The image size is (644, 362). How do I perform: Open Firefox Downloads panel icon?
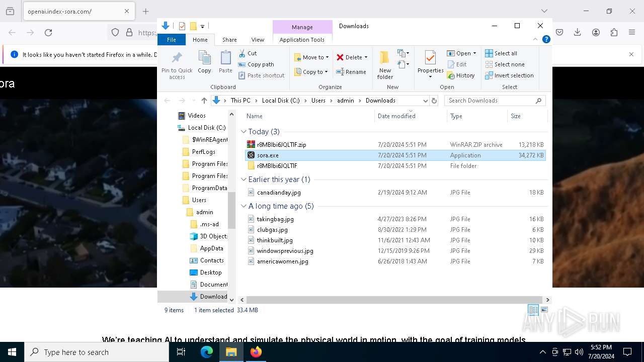(x=578, y=33)
